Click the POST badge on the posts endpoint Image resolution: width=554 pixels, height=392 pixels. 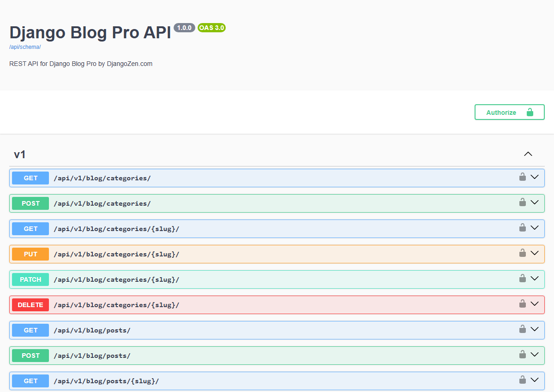[30, 356]
